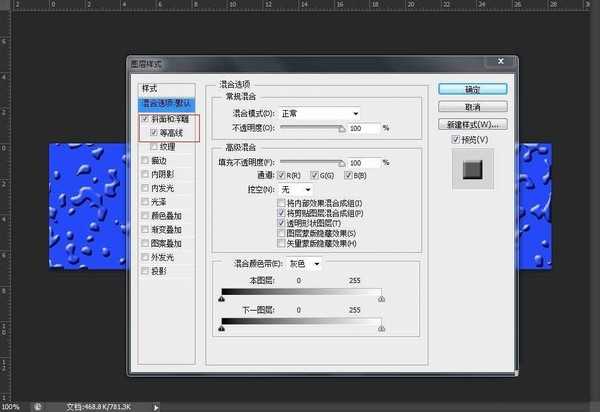600x412 pixels.
Task: Uncheck the 等高线 checkbox
Action: pyautogui.click(x=152, y=132)
